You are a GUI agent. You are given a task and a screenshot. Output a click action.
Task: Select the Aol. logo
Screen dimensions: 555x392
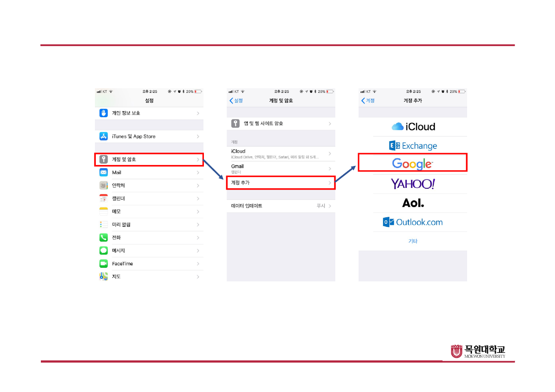(x=413, y=203)
